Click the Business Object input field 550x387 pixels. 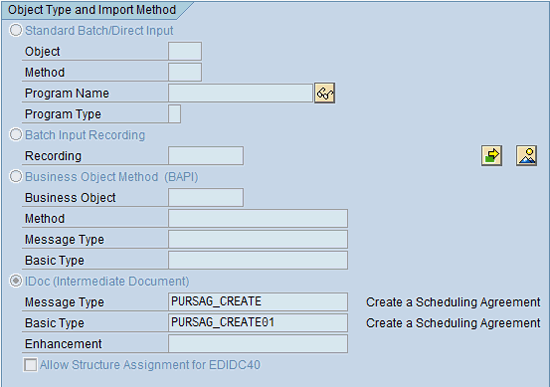pyautogui.click(x=206, y=198)
